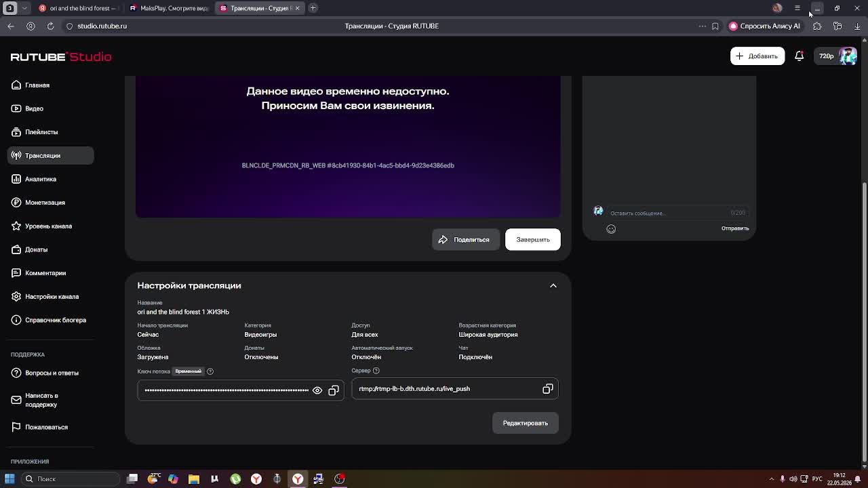Open Аналитика in the sidebar
Image resolution: width=868 pixels, height=488 pixels.
pyautogui.click(x=51, y=179)
